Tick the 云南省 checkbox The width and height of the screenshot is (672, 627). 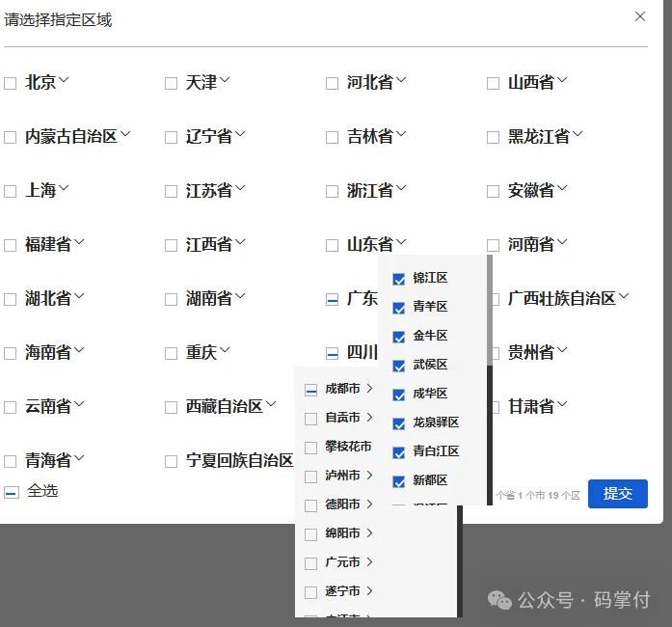point(11,407)
